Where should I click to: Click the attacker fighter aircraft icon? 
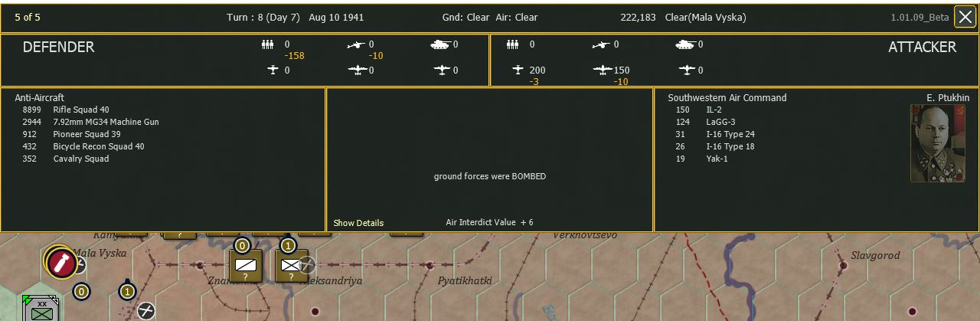coord(518,70)
